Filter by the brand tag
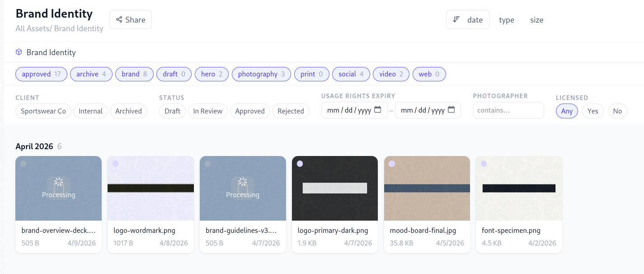Viewport: 644px width, 274px height. point(134,74)
